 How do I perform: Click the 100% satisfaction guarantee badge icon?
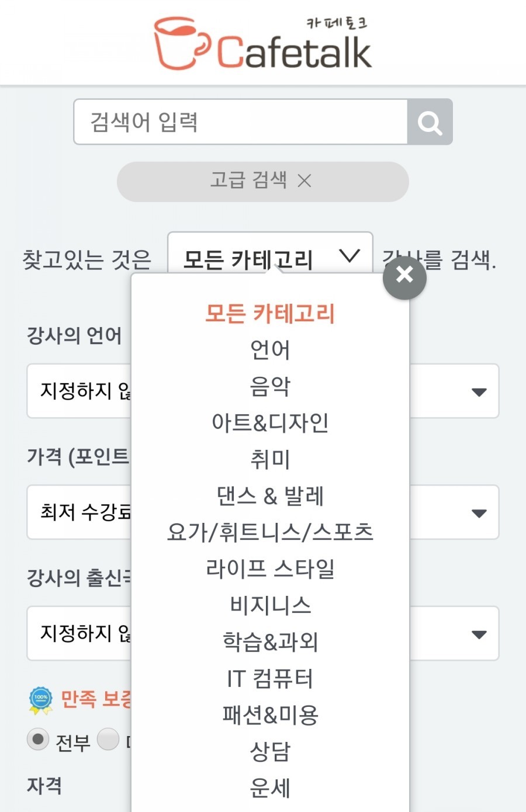[x=39, y=699]
